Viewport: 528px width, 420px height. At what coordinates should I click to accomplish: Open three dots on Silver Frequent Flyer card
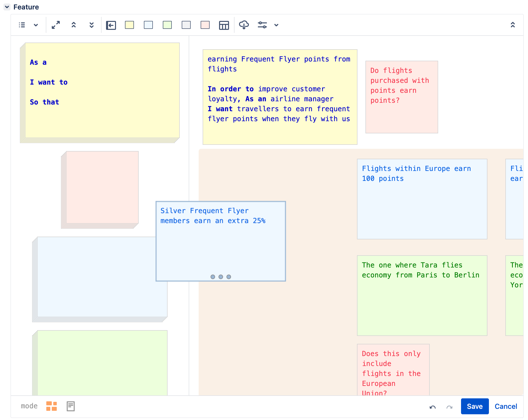(x=221, y=277)
